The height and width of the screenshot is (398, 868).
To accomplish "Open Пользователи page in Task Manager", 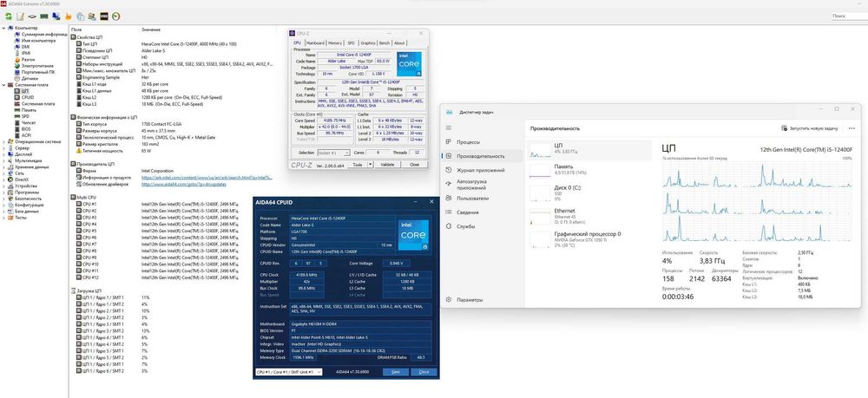I will (482, 198).
